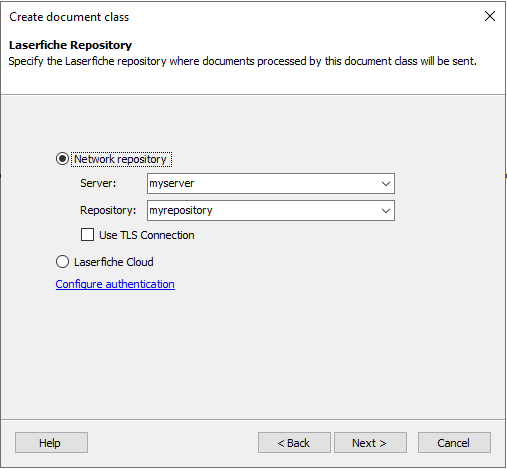Viewport: 507px width, 469px height.
Task: Open the Configure authentication link
Action: [115, 284]
